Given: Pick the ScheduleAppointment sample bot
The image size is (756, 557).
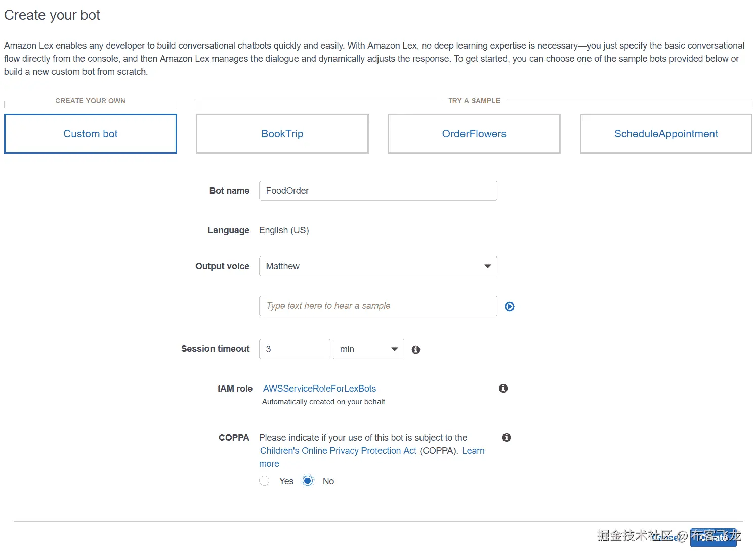Looking at the screenshot, I should tap(666, 134).
